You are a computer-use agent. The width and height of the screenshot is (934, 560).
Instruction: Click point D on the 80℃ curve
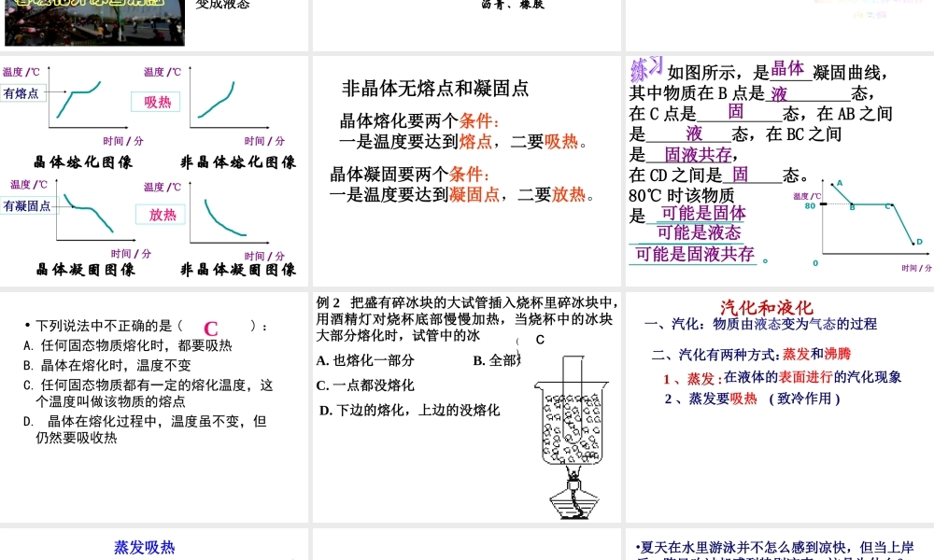click(x=913, y=244)
